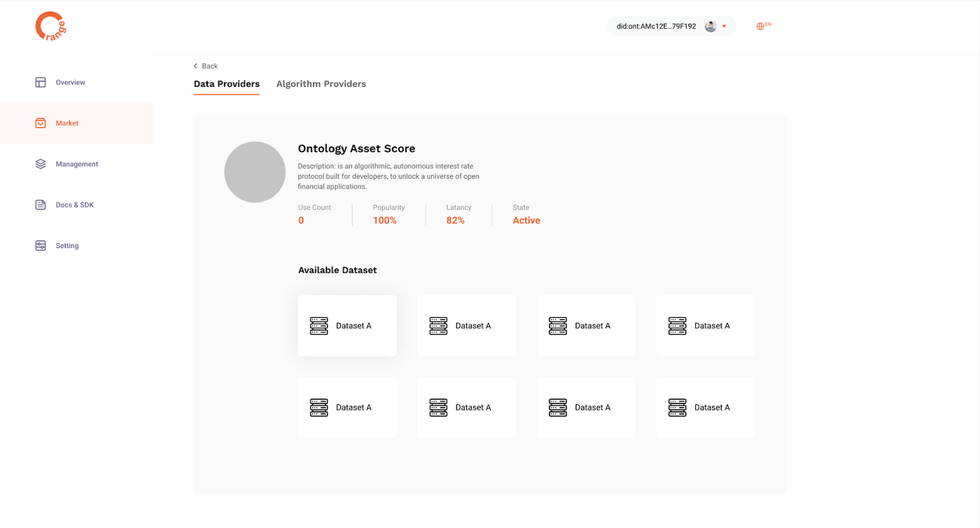This screenshot has width=980, height=528.
Task: Click the Management label in sidebar
Action: coord(77,164)
